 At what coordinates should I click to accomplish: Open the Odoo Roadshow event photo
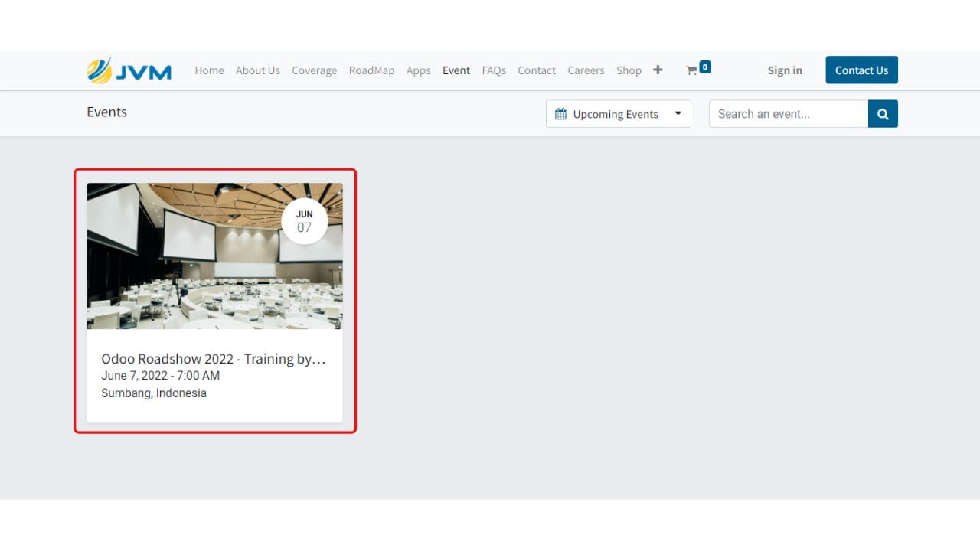coord(214,256)
